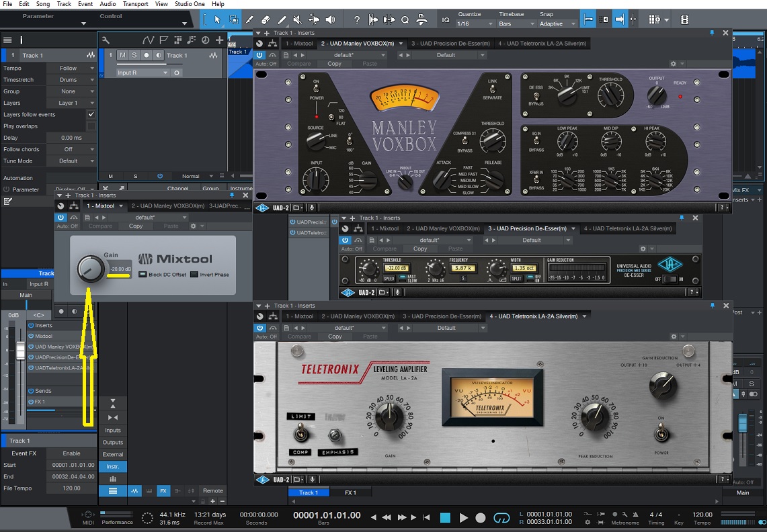Image resolution: width=767 pixels, height=532 pixels.
Task: Click the Record button in the transport
Action: tap(481, 517)
